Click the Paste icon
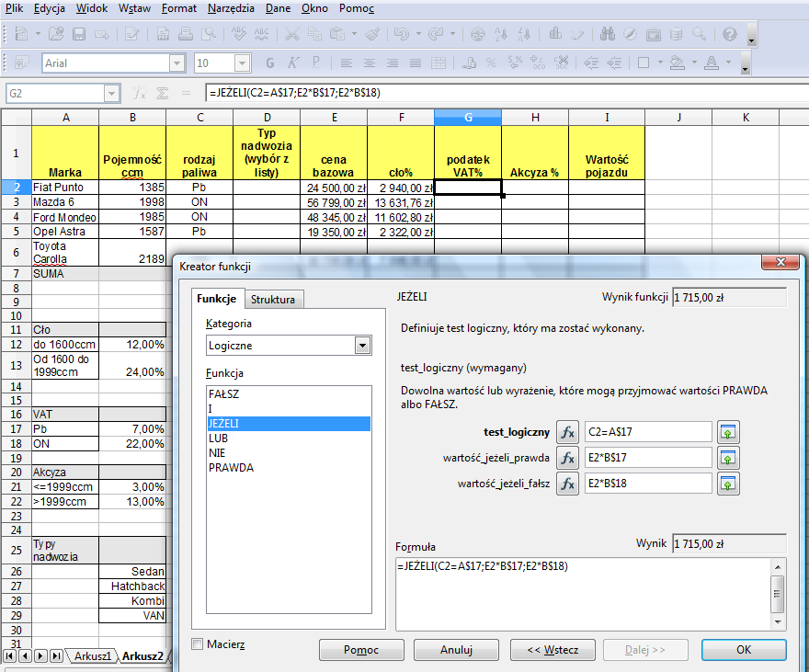This screenshot has height=672, width=809. (x=336, y=34)
